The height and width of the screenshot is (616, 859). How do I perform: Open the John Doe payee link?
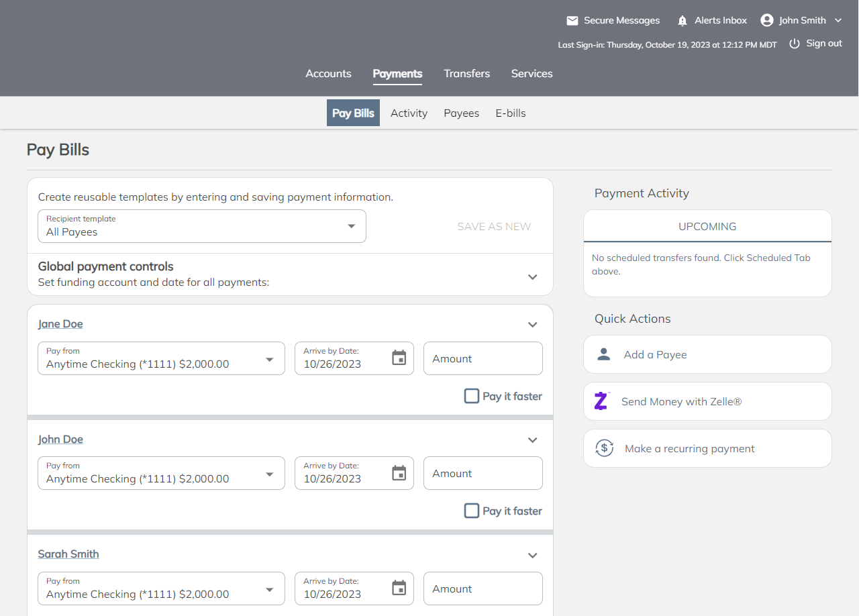pos(60,440)
